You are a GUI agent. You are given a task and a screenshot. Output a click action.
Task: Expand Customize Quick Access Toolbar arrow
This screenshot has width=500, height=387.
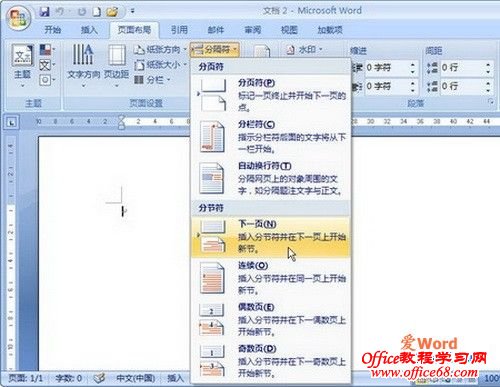tap(132, 12)
